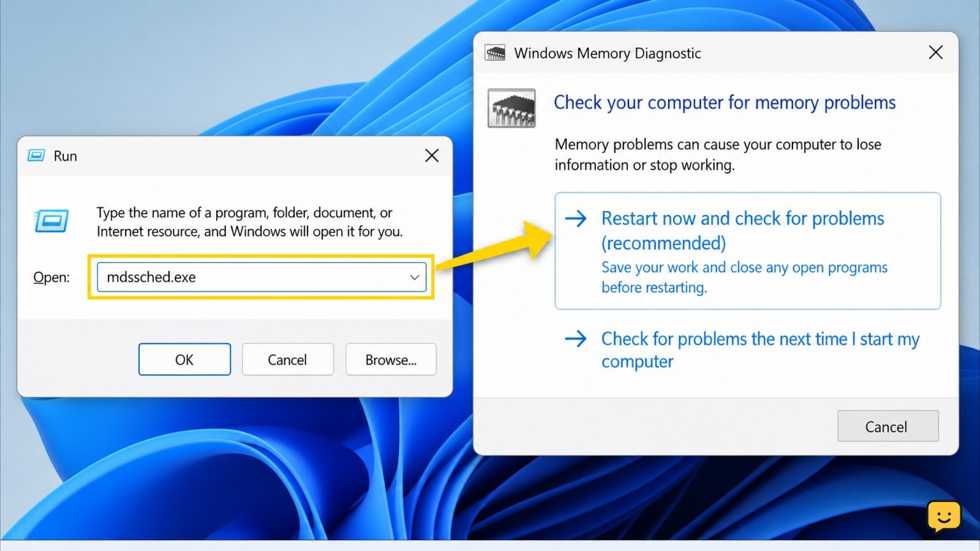Image resolution: width=980 pixels, height=551 pixels.
Task: Click the arrow icon beside Restart now option
Action: pyautogui.click(x=576, y=219)
